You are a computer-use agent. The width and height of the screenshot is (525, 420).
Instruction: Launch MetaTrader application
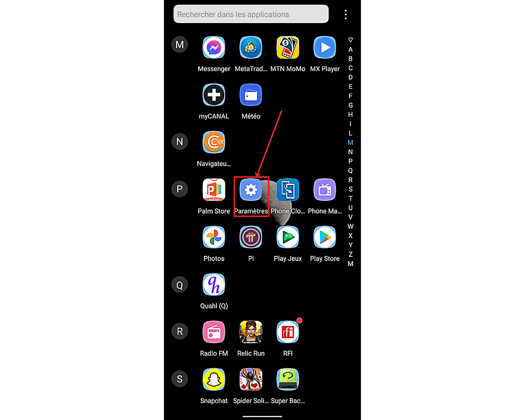pyautogui.click(x=251, y=48)
